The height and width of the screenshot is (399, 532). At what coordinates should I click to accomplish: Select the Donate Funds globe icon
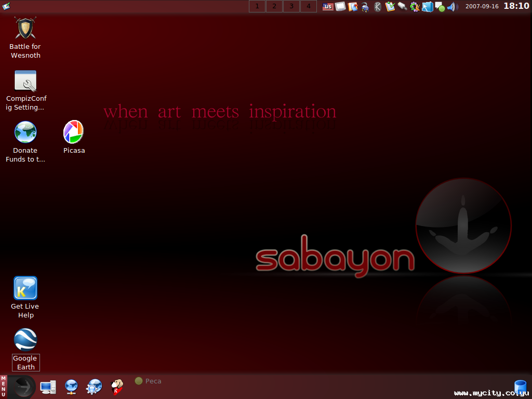point(25,132)
